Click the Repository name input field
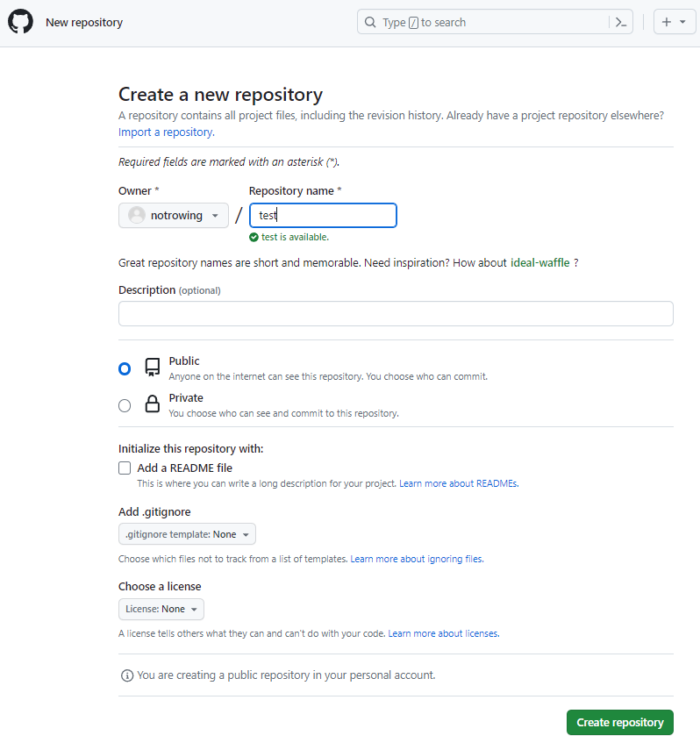The width and height of the screenshot is (700, 750). click(323, 215)
